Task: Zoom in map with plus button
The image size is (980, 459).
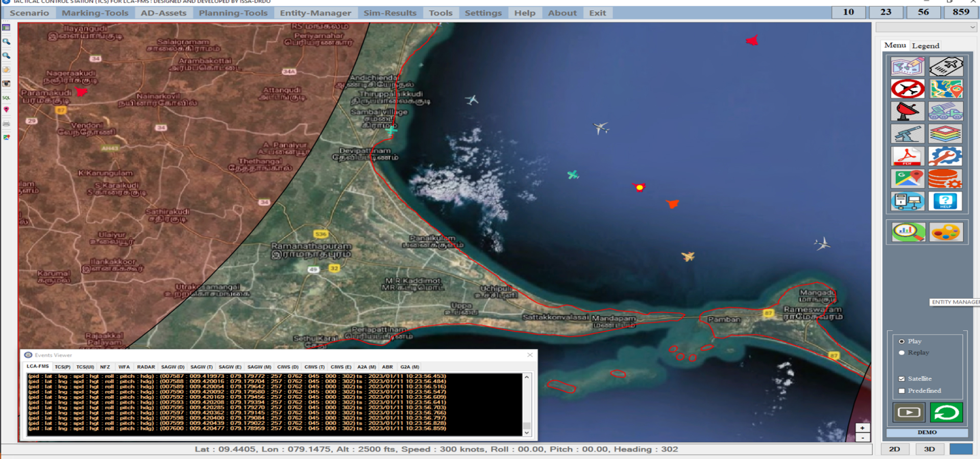Action: coord(862,428)
